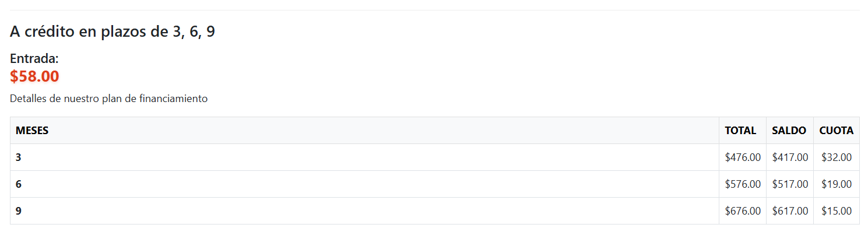The height and width of the screenshot is (235, 868).
Task: Click the "Detalles de nuestro plan" description text
Action: [108, 99]
